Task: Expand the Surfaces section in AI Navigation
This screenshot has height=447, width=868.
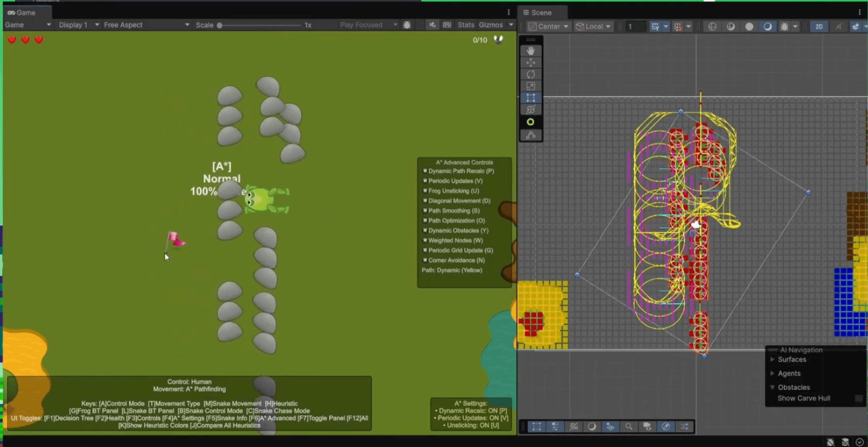Action: tap(773, 359)
